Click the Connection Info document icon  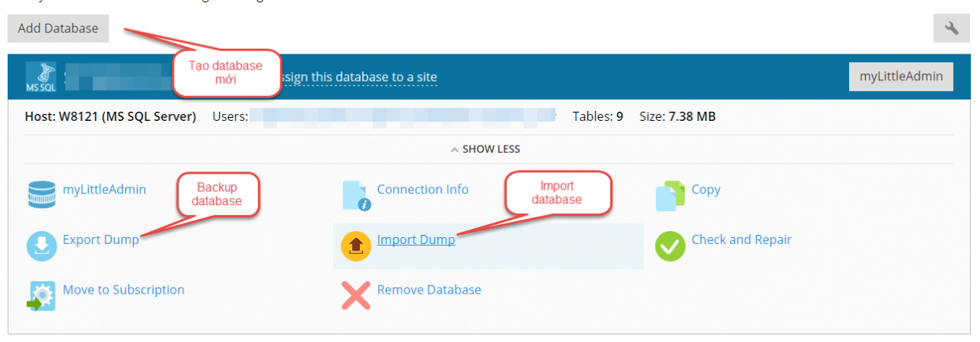(356, 195)
